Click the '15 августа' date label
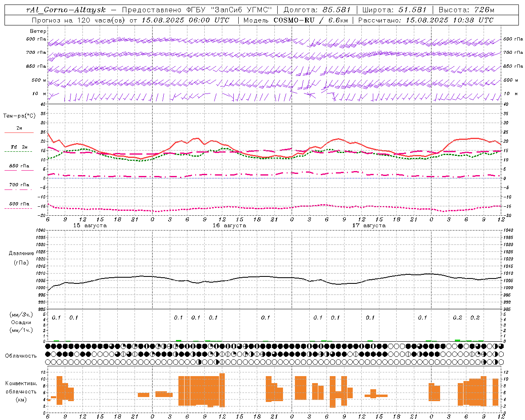 click(x=90, y=226)
